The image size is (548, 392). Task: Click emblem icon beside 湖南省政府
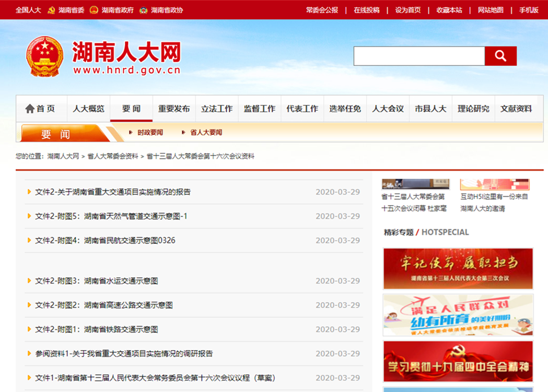tap(94, 10)
